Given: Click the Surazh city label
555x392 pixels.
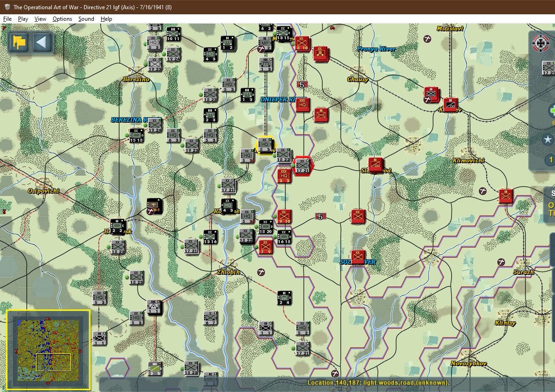Looking at the screenshot, I should click(x=524, y=272).
